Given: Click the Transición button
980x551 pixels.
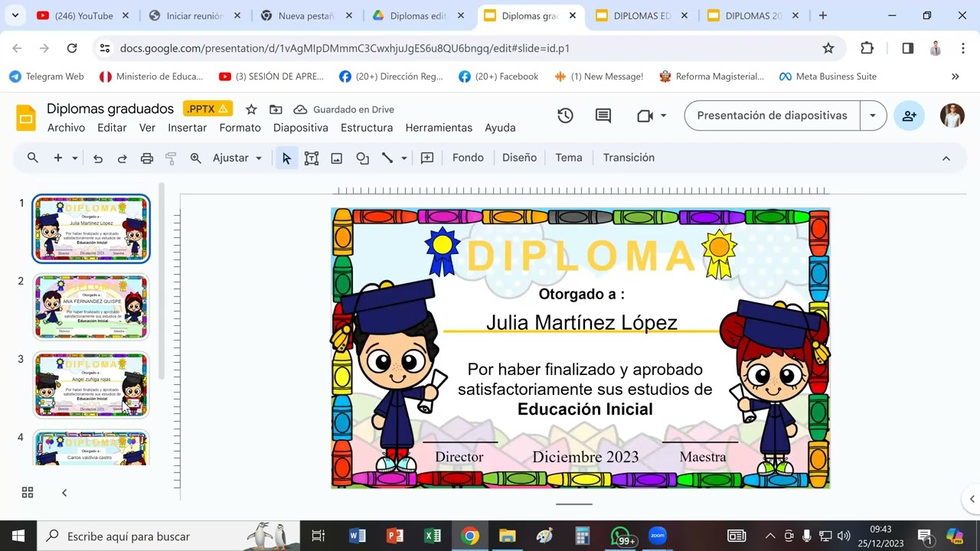Looking at the screenshot, I should pos(629,158).
